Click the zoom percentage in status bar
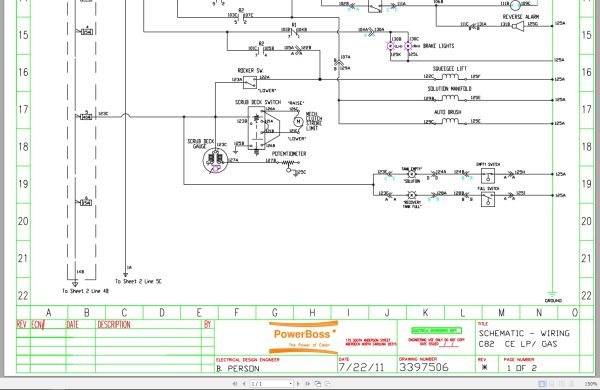Image resolution: width=600 pixels, height=390 pixels. [x=591, y=384]
